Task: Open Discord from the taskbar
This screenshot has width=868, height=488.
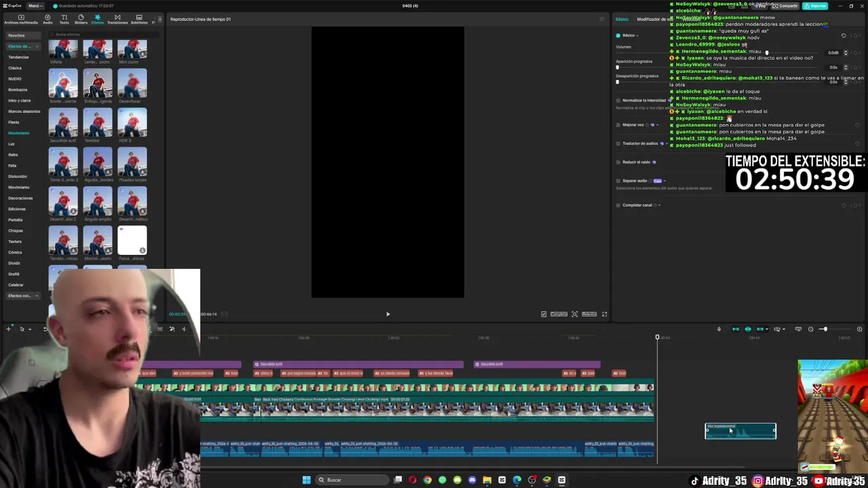Action: click(x=472, y=480)
